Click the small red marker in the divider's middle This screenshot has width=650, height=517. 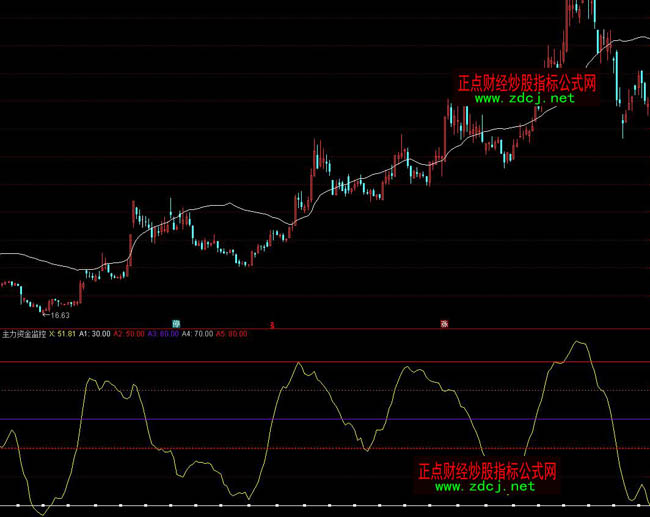click(272, 324)
